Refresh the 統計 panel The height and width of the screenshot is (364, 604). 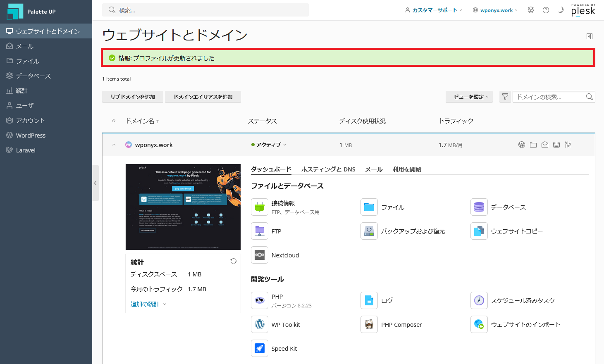coord(234,261)
